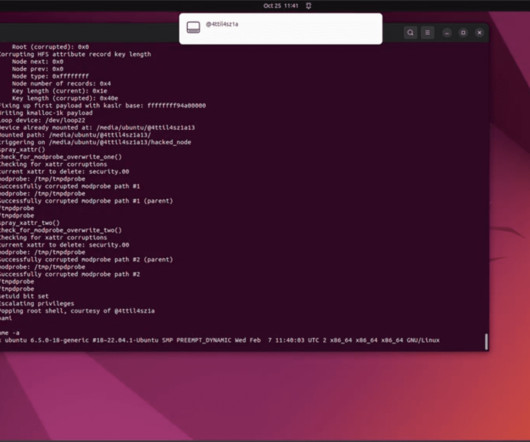Close the terminal window

479,33
